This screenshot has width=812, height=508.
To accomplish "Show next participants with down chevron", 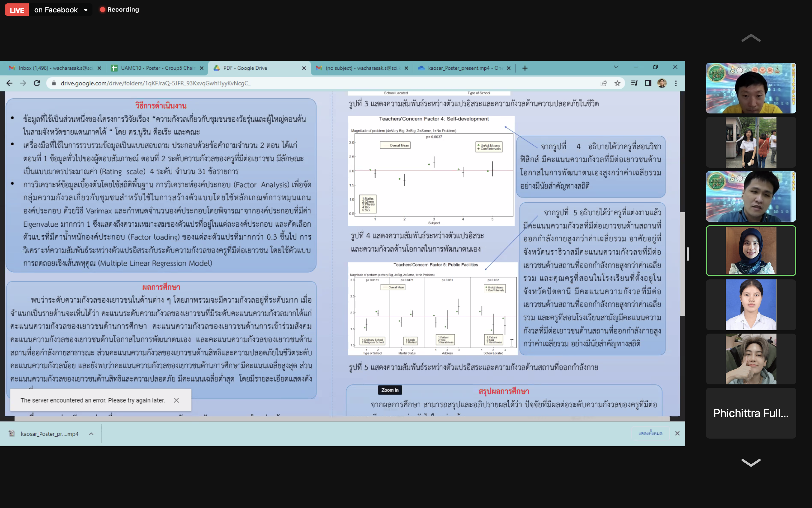I will tap(751, 462).
